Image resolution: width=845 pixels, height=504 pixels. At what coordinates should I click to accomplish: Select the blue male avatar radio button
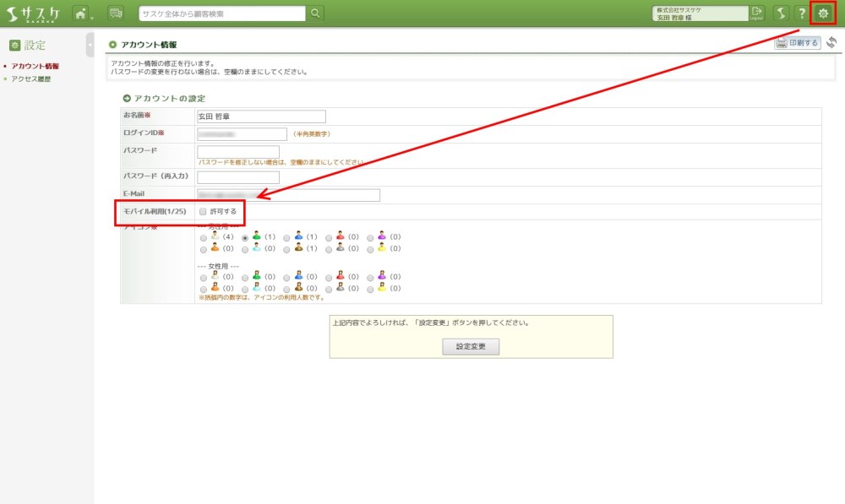click(287, 237)
